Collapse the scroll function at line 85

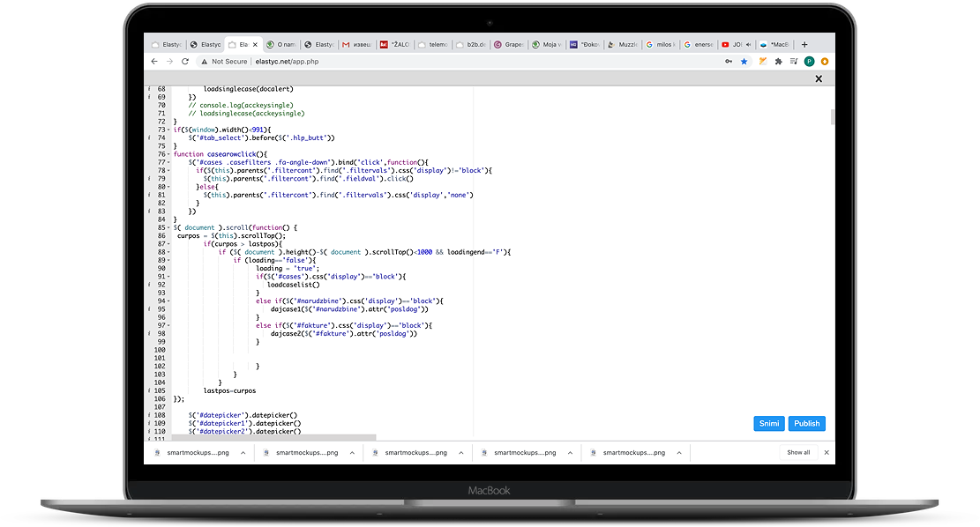coord(168,228)
